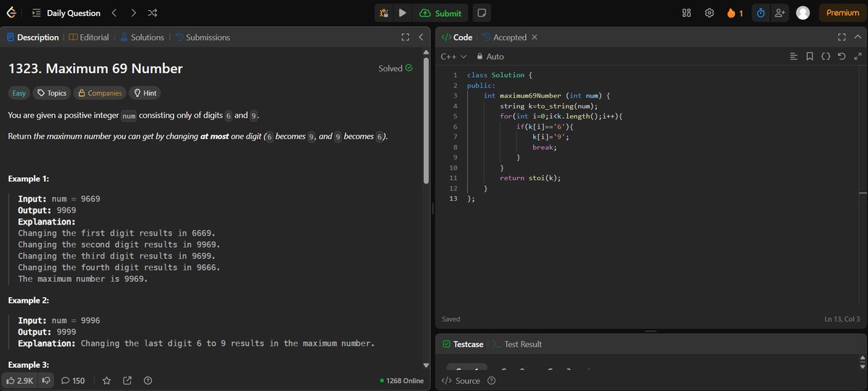Open settings gear icon
This screenshot has height=391, width=868.
[x=710, y=13]
